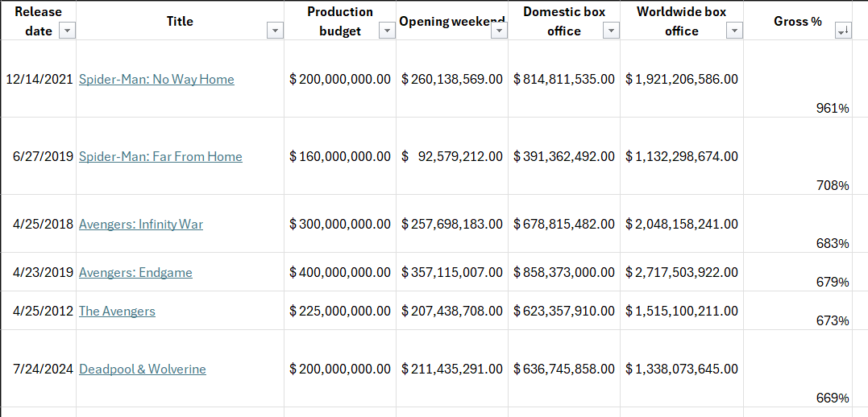This screenshot has width=868, height=417.
Task: Select the 6/27/2019 date cell
Action: (x=38, y=156)
